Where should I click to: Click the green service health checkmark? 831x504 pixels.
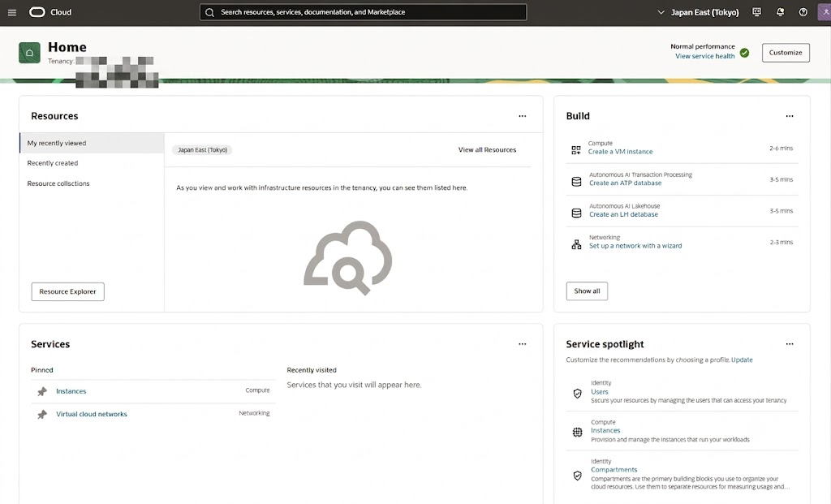point(745,53)
